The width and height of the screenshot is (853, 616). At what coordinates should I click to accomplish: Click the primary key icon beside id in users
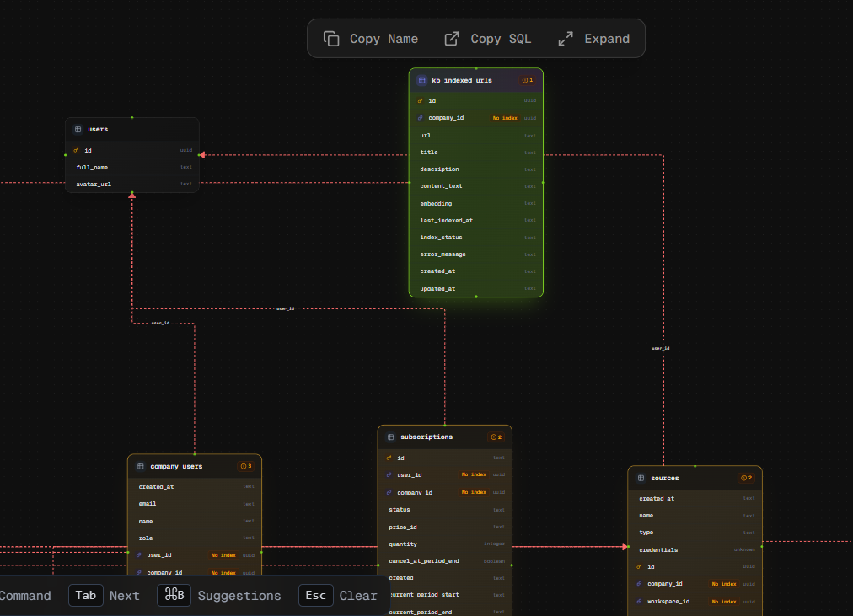click(76, 150)
